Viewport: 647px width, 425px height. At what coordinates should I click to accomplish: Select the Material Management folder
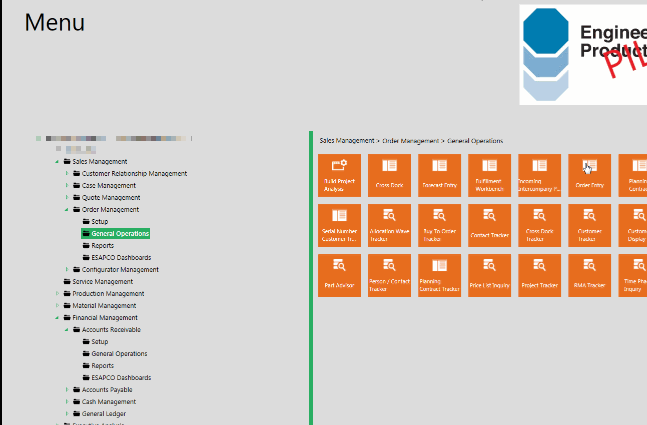click(100, 305)
